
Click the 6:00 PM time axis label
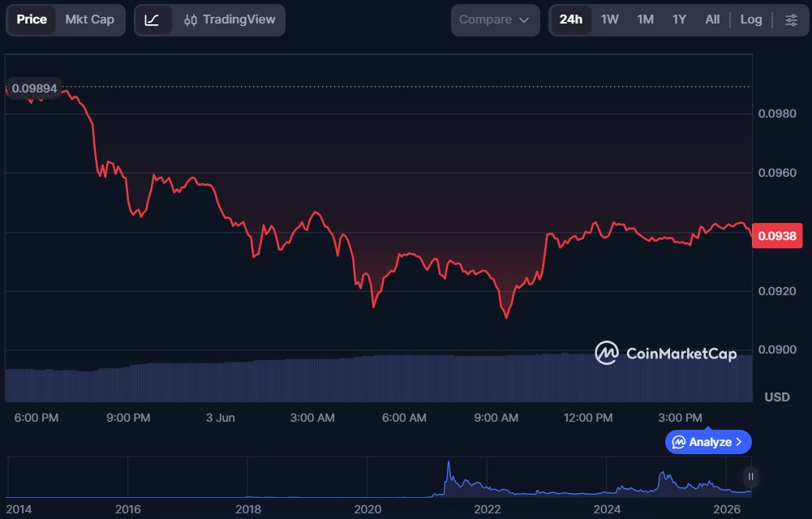37,418
